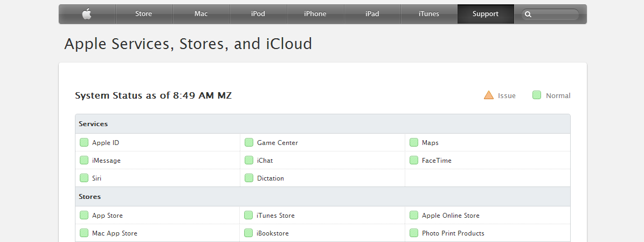The image size is (644, 242).
Task: Click the Photo Print Products status icon
Action: [x=414, y=233]
